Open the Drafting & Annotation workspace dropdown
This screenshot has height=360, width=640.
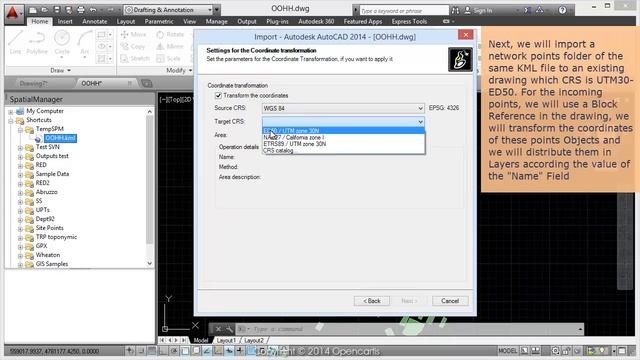(169, 10)
